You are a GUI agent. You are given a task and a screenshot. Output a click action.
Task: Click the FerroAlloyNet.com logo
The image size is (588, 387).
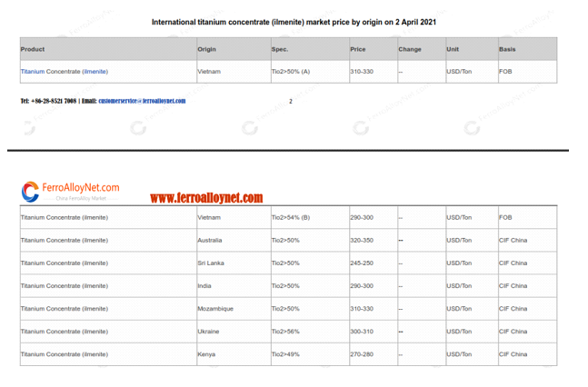point(71,190)
